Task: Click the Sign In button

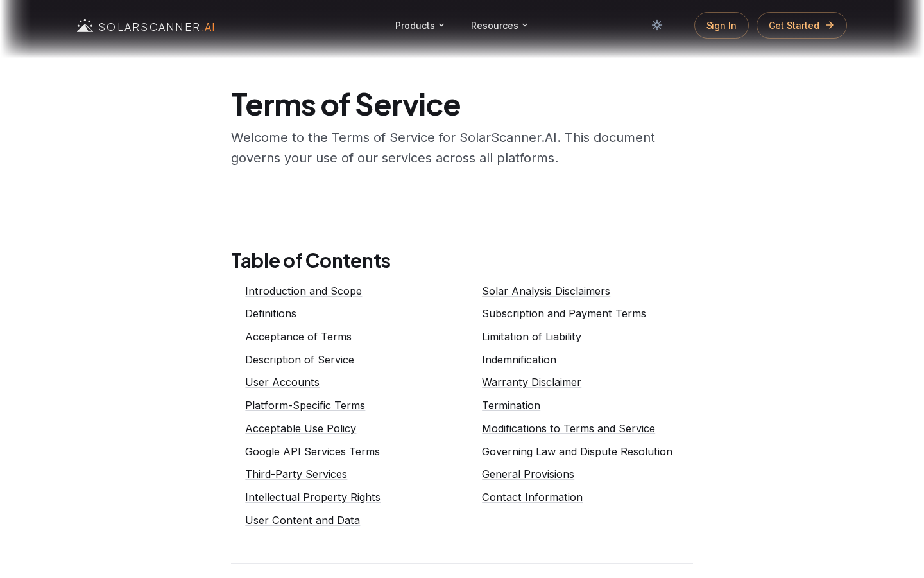Action: (721, 26)
